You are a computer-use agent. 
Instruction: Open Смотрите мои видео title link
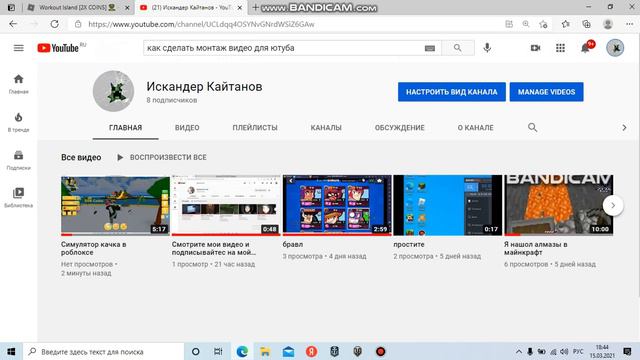[x=214, y=248]
